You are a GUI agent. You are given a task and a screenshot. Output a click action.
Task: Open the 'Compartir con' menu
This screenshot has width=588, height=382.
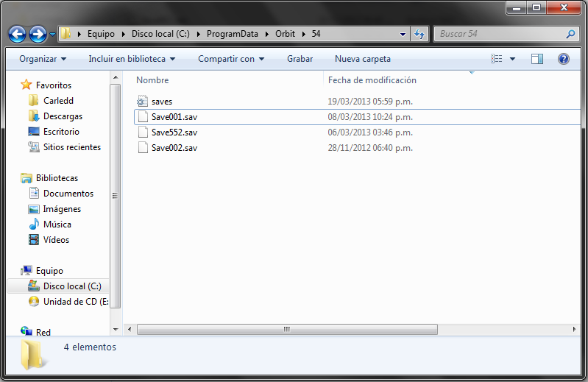(x=231, y=59)
